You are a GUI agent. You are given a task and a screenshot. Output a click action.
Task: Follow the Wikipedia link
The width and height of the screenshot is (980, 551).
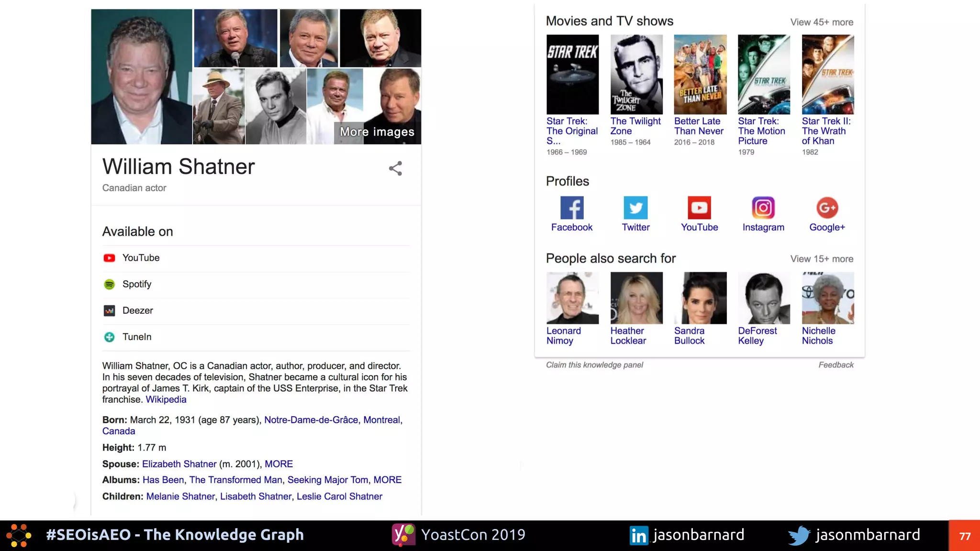[166, 399]
